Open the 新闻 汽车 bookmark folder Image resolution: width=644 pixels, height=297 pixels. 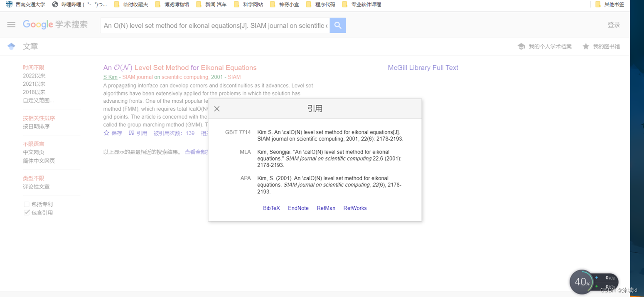point(211,4)
